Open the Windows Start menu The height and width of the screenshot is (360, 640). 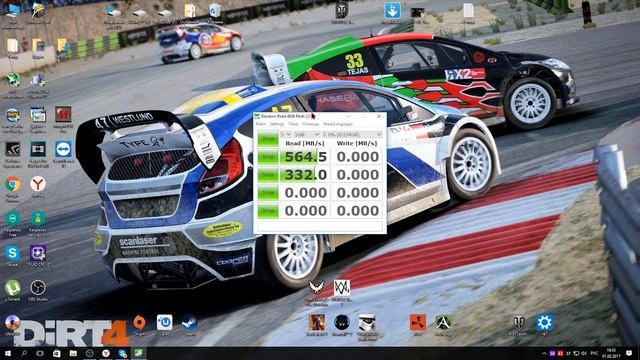coord(7,353)
